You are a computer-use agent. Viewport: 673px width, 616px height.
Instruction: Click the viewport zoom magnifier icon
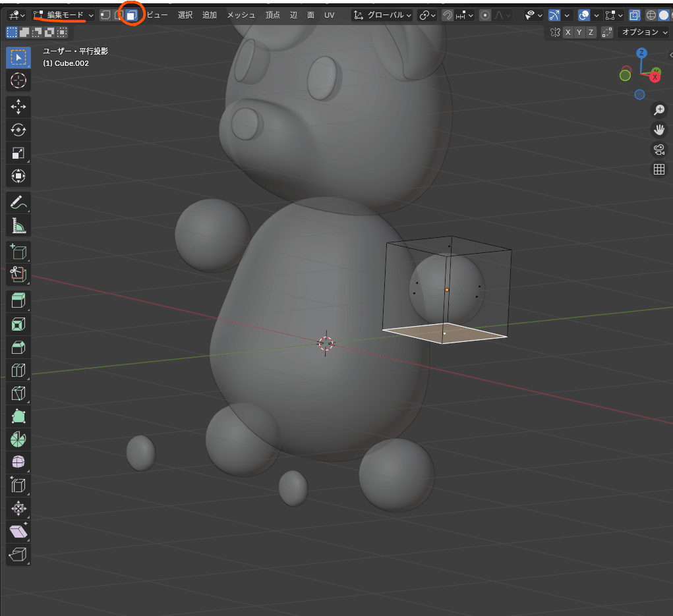(659, 110)
